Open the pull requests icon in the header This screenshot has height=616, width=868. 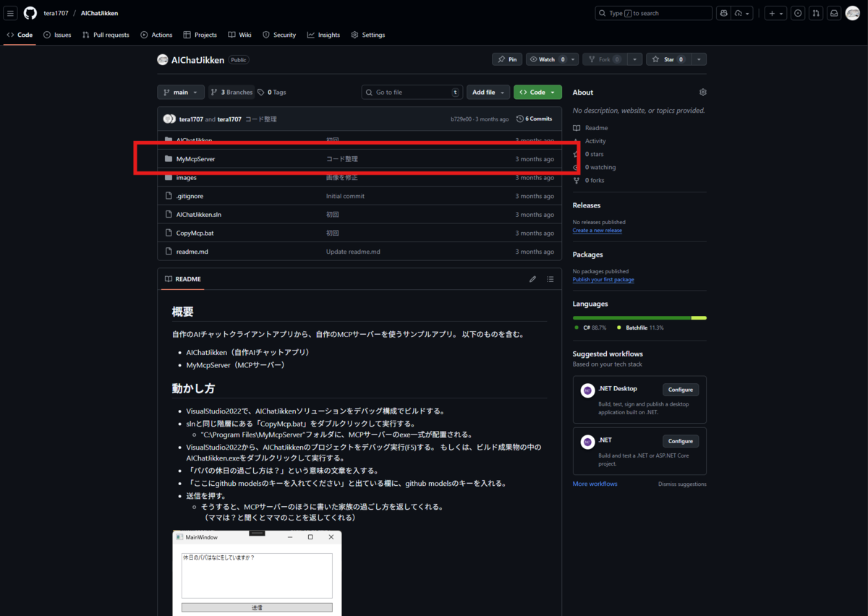(x=816, y=13)
